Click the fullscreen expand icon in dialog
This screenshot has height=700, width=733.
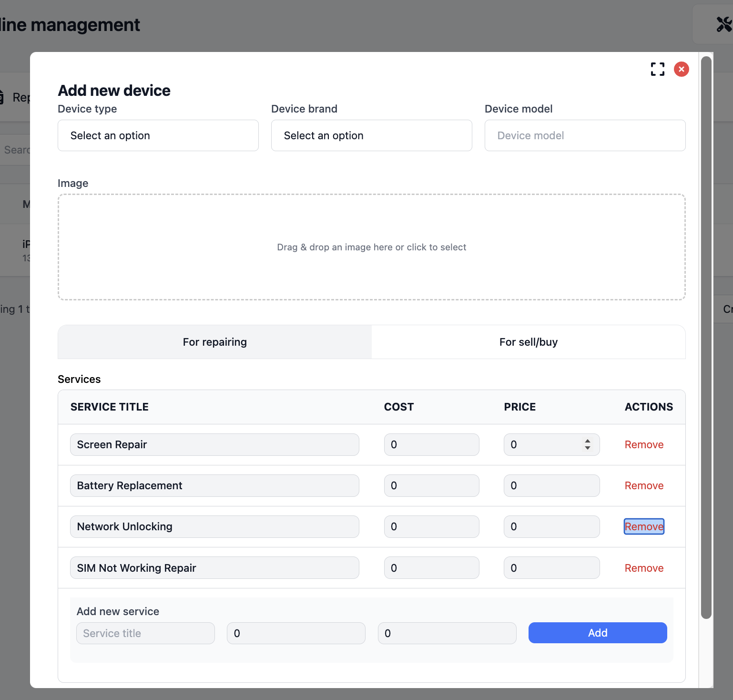[x=657, y=69]
